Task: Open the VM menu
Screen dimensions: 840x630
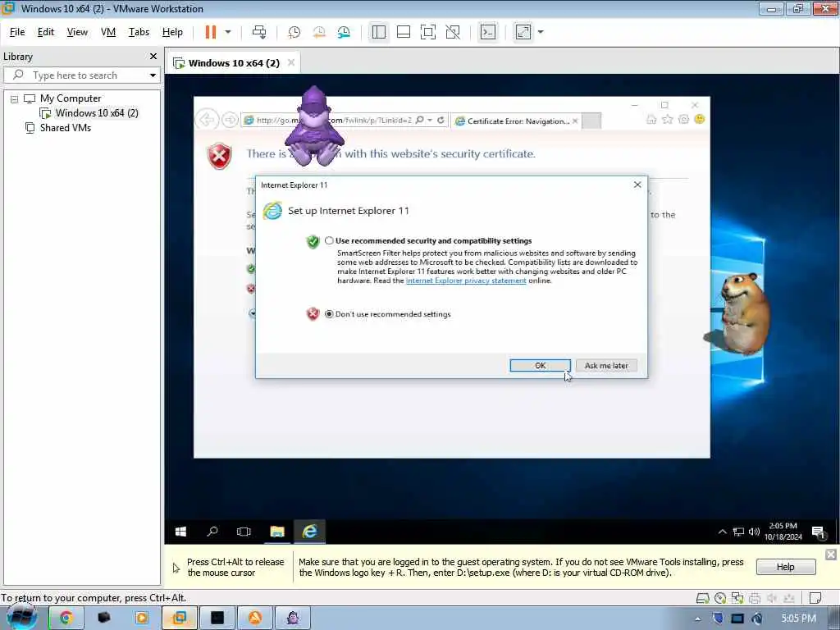Action: click(108, 32)
